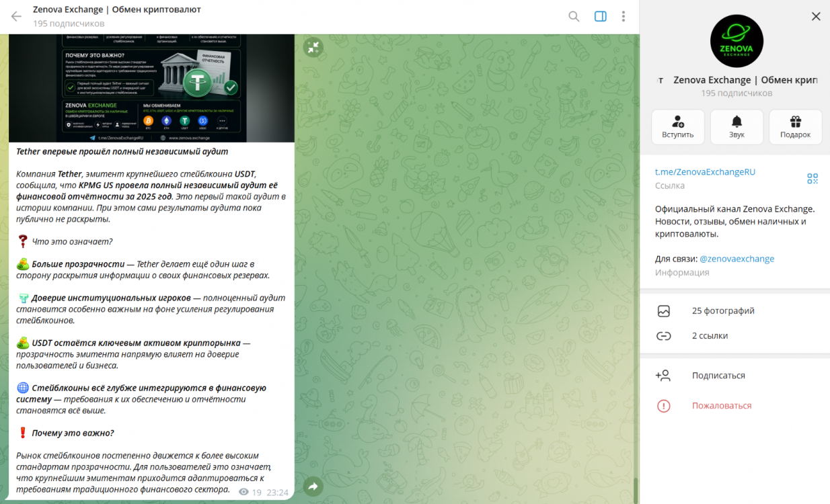830x504 pixels.
Task: Click the photos icon in the info panel
Action: pos(664,311)
